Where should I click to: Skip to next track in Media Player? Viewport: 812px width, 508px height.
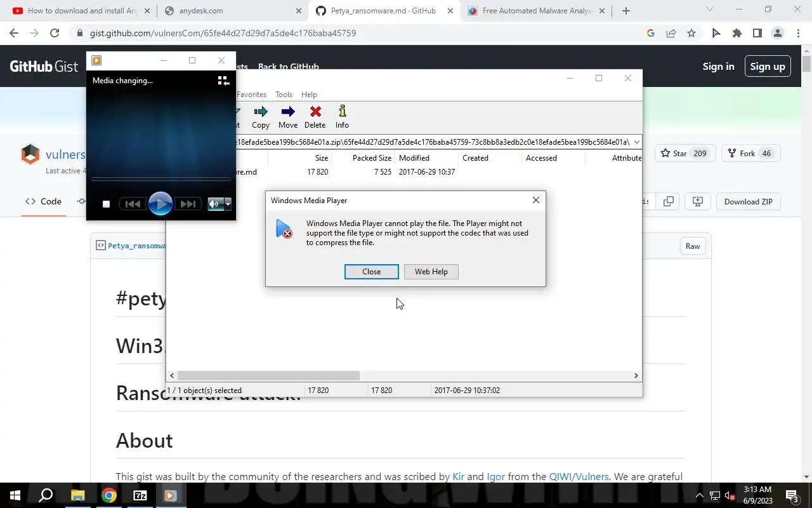click(188, 204)
